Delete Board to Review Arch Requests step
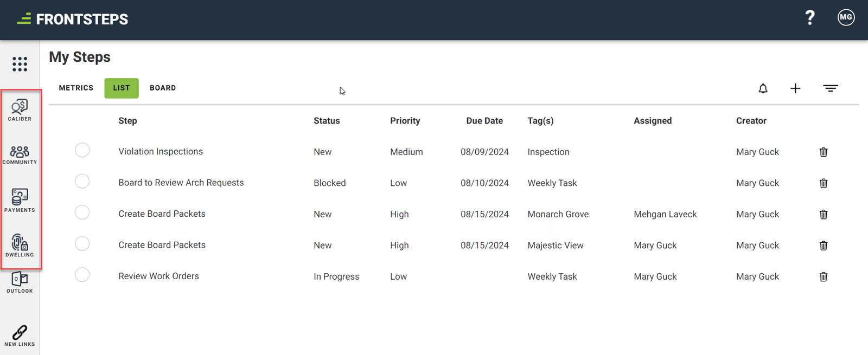Screen dimensions: 868x355 pos(824,183)
